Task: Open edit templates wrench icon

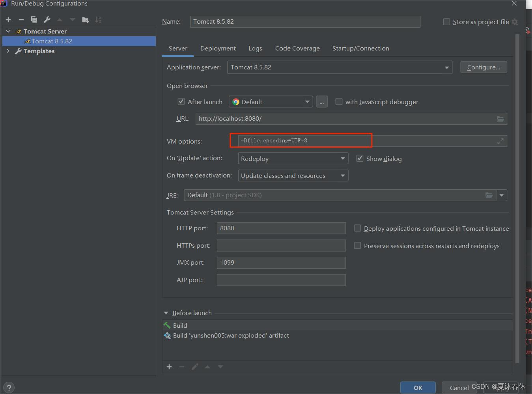Action: click(47, 20)
